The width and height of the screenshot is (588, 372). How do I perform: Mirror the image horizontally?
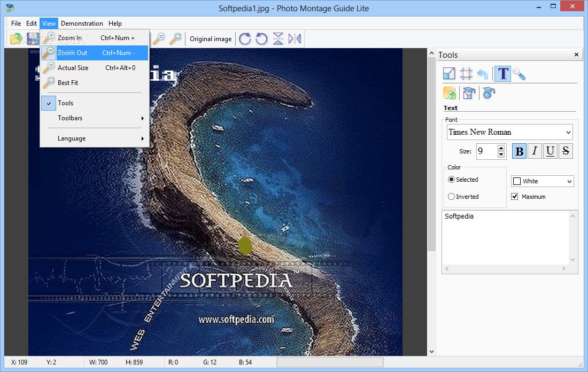tap(295, 38)
